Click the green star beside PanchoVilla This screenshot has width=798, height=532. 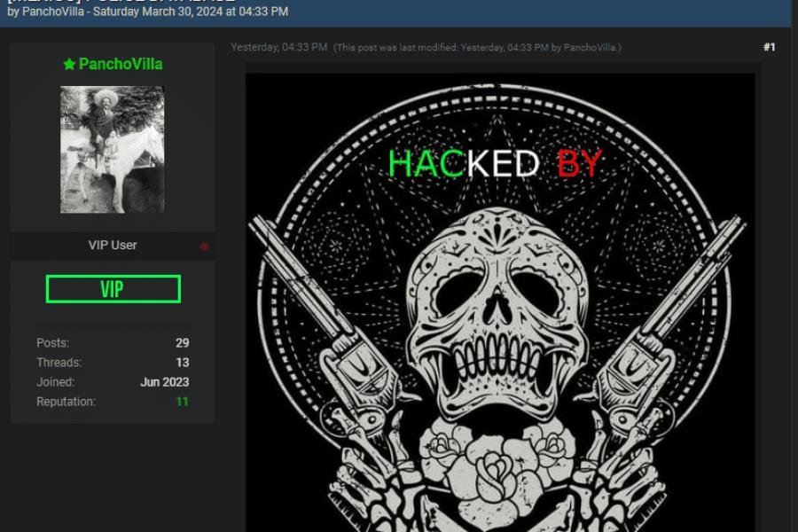[69, 64]
